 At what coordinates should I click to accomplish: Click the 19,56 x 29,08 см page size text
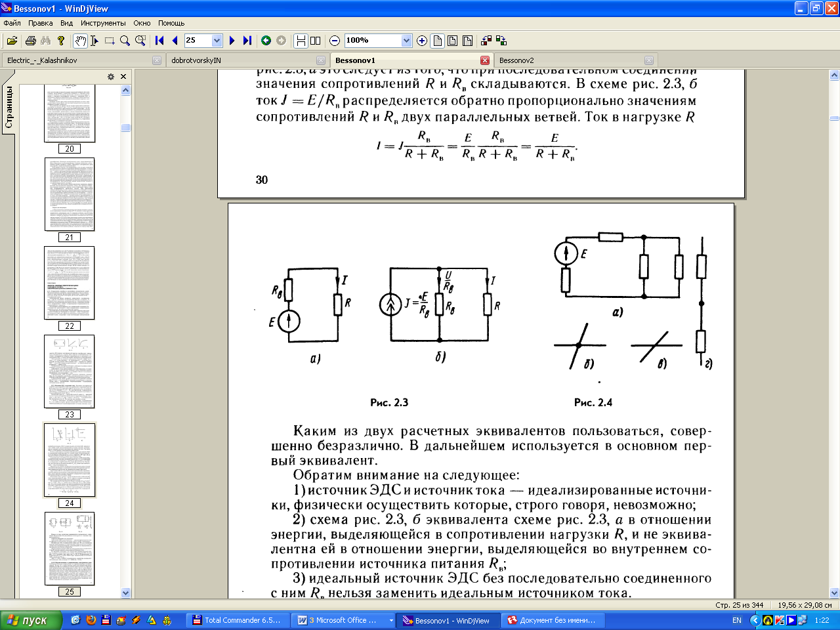click(x=805, y=605)
